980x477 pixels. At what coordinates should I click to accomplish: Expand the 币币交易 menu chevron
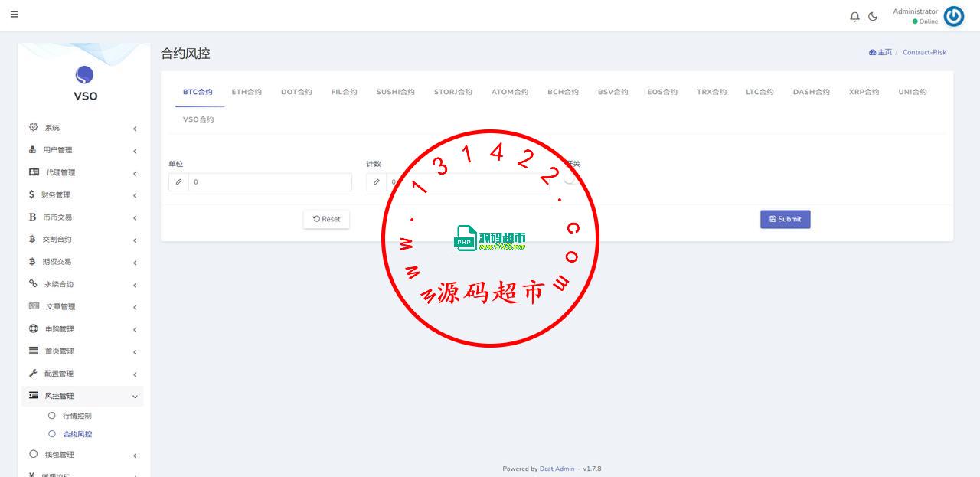click(135, 218)
